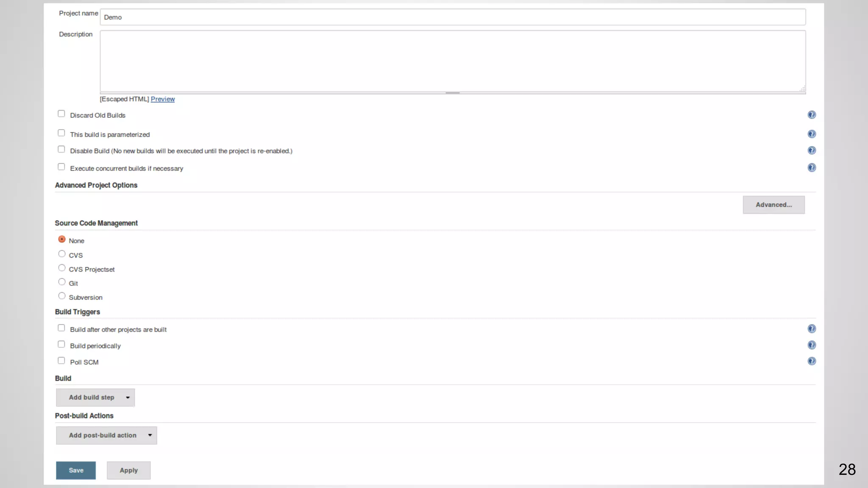Click into the Description text area
Screen dimensions: 868x488
452,61
